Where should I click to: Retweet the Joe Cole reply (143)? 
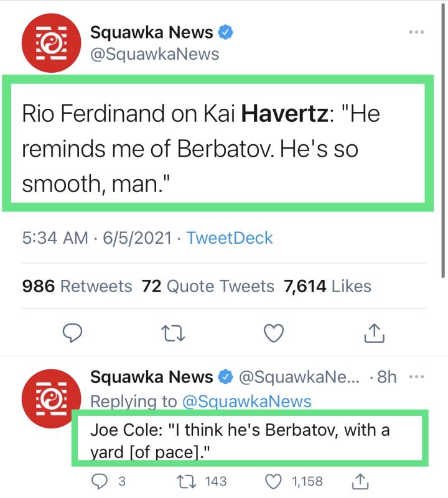[x=188, y=481]
